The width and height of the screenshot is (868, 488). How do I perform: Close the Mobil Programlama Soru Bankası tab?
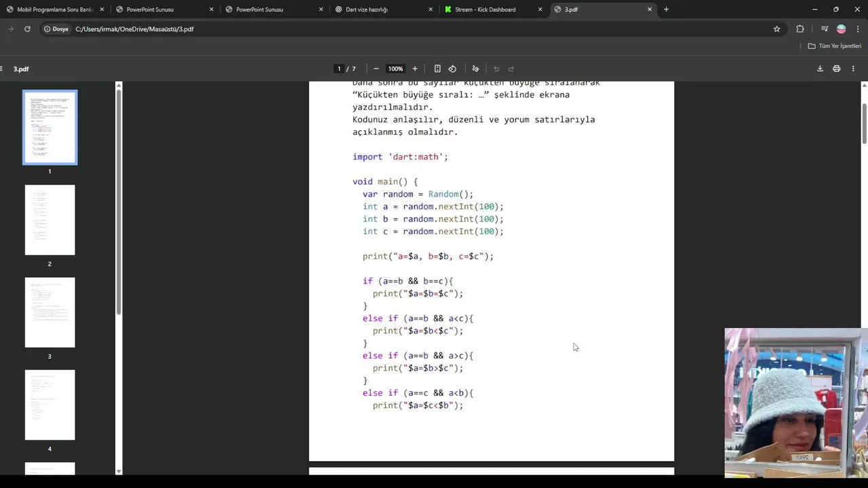(x=102, y=9)
